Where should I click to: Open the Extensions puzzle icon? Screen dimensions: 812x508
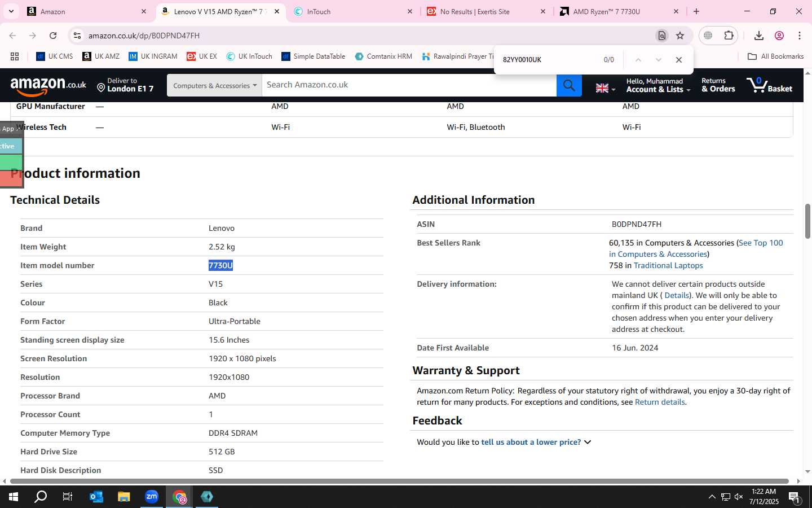(729, 36)
